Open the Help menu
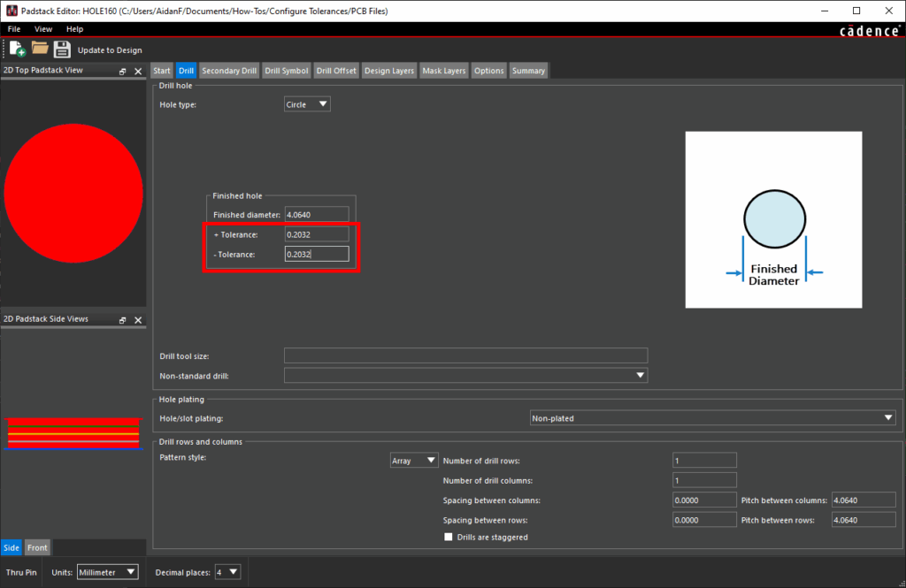This screenshot has width=906, height=588. (74, 29)
